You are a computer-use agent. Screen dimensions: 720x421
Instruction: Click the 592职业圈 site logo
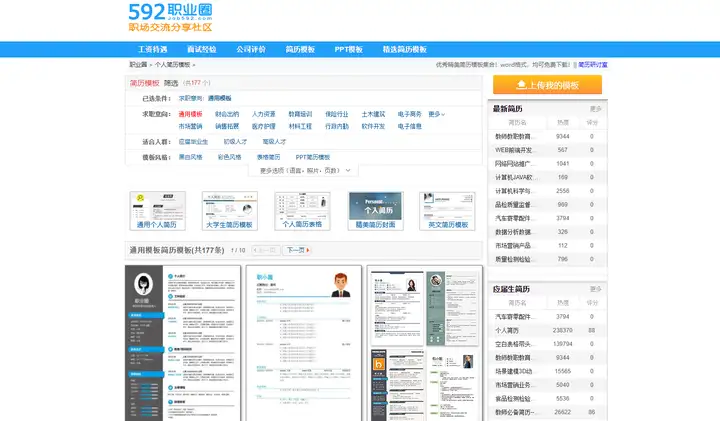click(170, 17)
